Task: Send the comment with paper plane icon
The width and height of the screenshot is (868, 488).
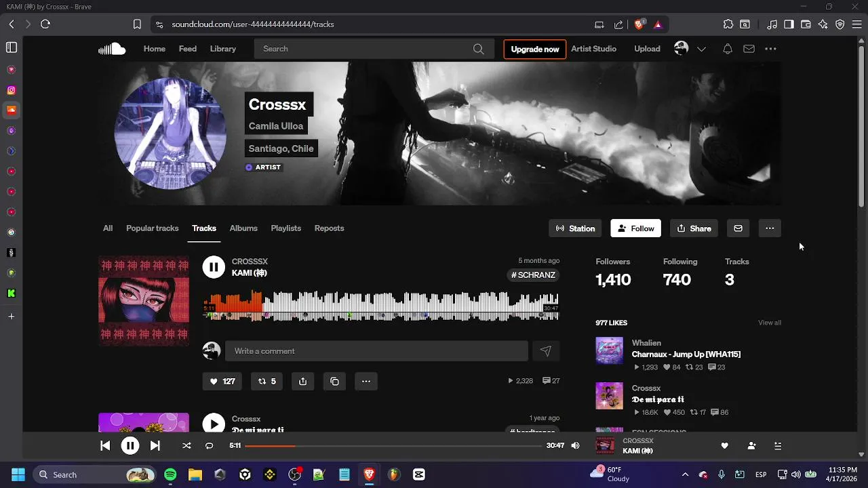Action: pos(545,351)
